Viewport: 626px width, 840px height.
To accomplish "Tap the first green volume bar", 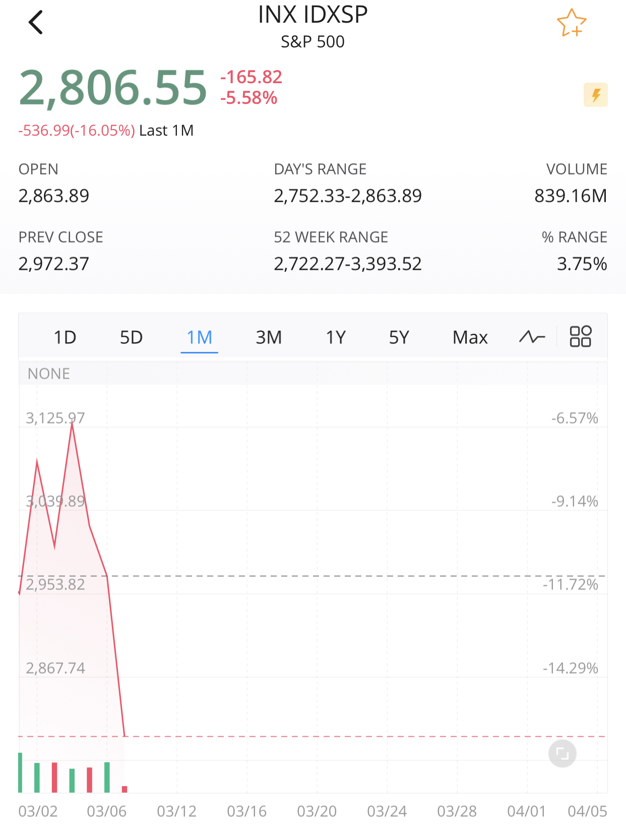I will [x=20, y=772].
